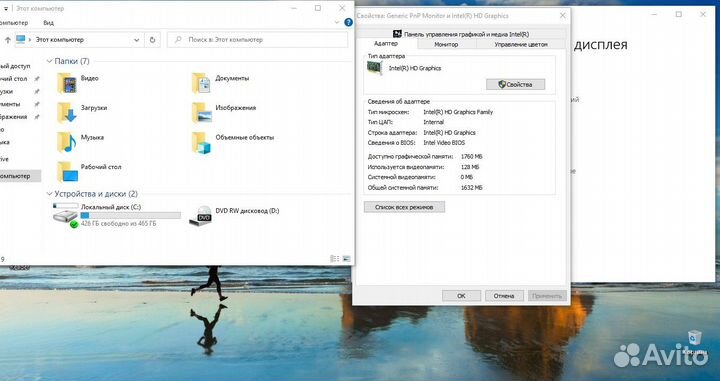This screenshot has height=381, width=720.
Task: Confirm the dialog with OK
Action: (461, 296)
